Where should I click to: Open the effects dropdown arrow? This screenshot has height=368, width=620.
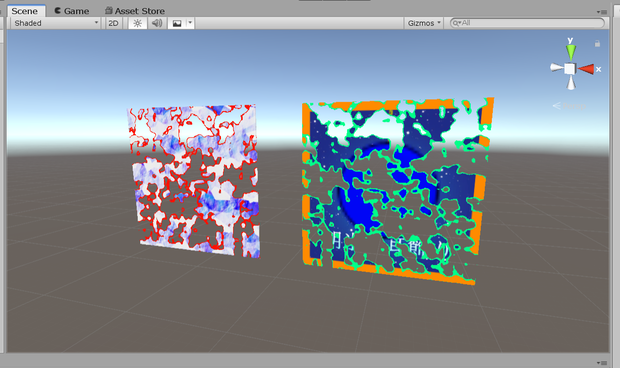point(190,23)
